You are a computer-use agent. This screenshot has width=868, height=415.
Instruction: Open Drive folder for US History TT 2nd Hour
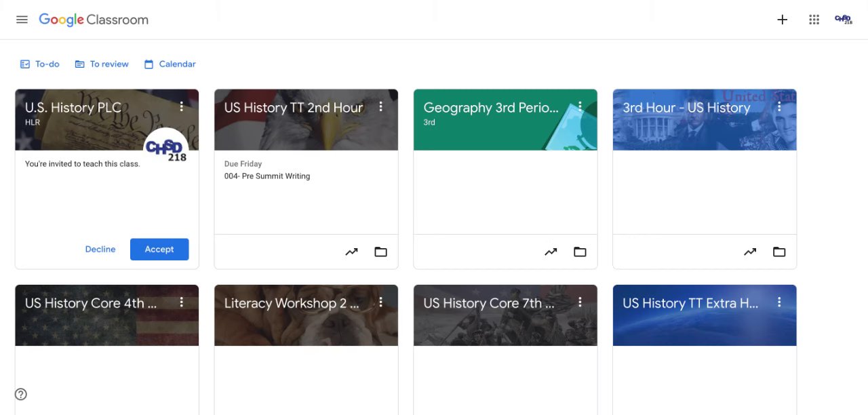click(x=381, y=252)
